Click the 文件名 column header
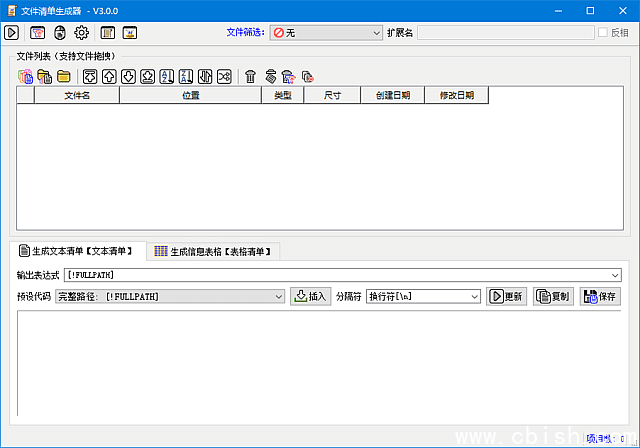Image resolution: width=640 pixels, height=448 pixels. point(77,95)
